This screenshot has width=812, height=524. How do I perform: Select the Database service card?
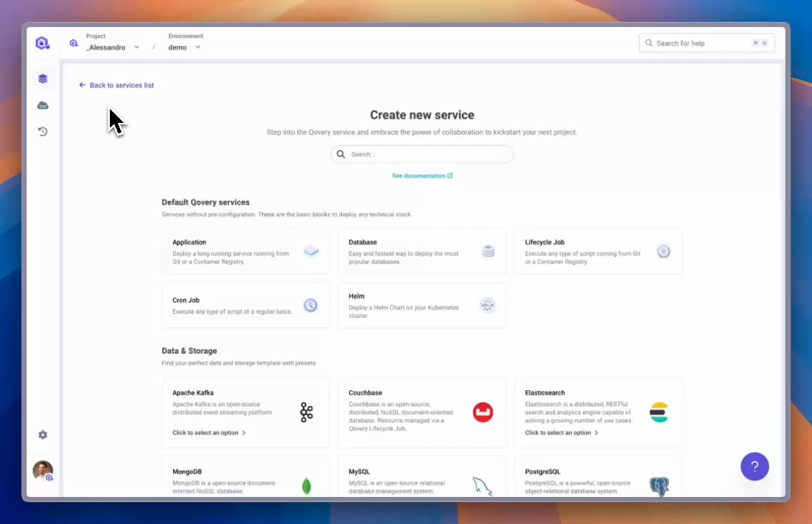tap(422, 252)
